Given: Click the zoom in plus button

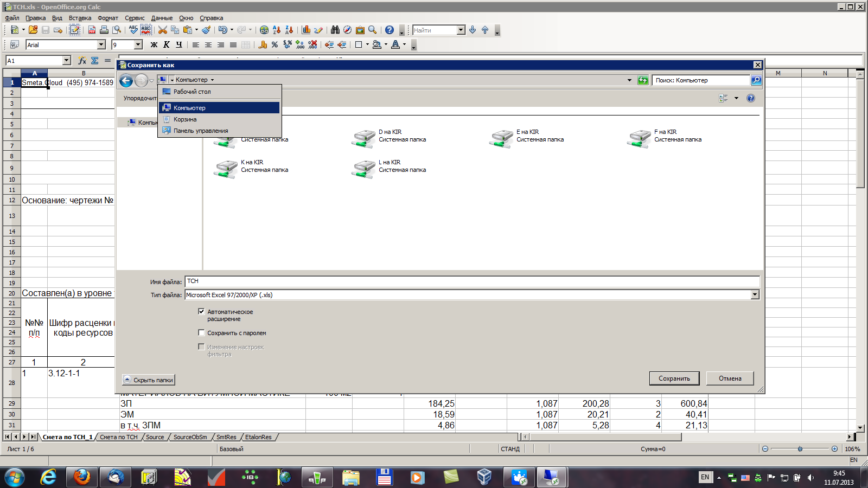Looking at the screenshot, I should tap(834, 449).
